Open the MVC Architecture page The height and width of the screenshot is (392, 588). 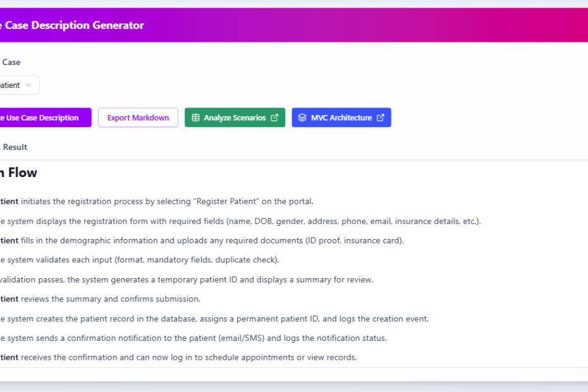pos(341,117)
